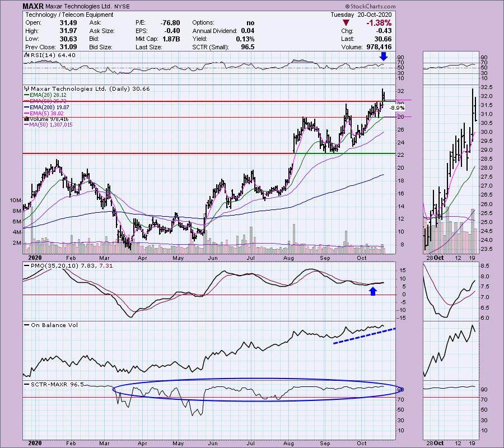Click the Technology / Telecom Equipment sector label
The height and width of the screenshot is (448, 504).
point(69,15)
